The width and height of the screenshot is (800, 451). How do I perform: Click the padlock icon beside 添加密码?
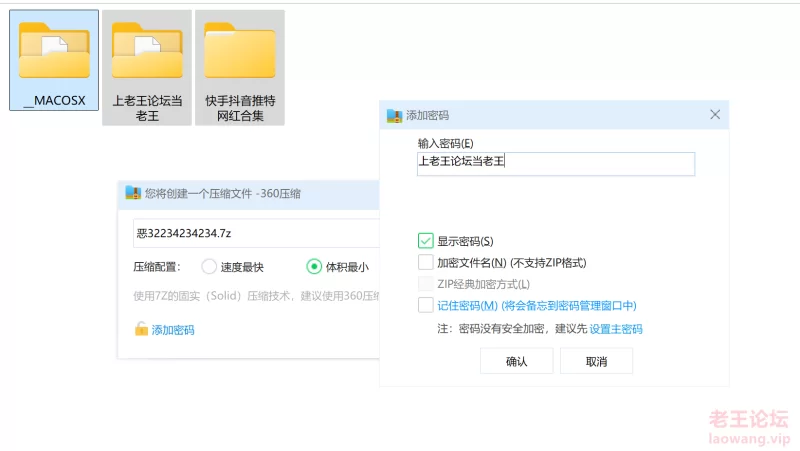(141, 329)
